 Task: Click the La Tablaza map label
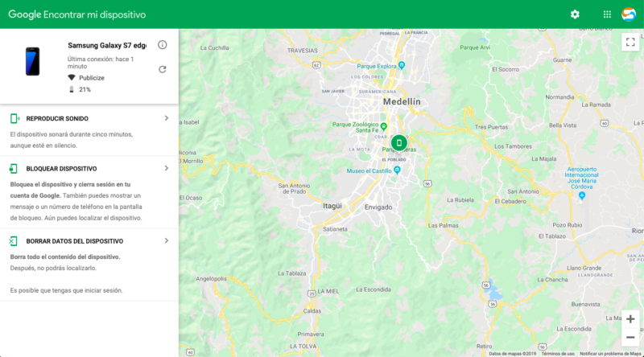(291, 273)
